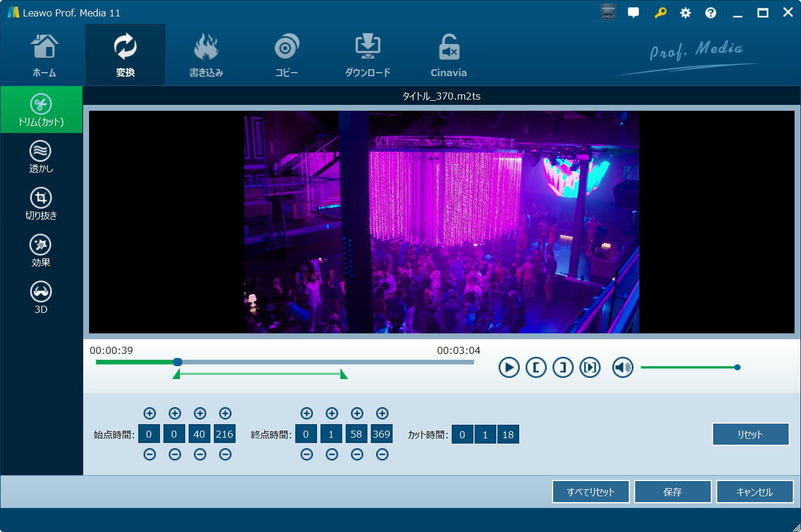801x532 pixels.
Task: Select the Effect (効果) tool
Action: (41, 251)
